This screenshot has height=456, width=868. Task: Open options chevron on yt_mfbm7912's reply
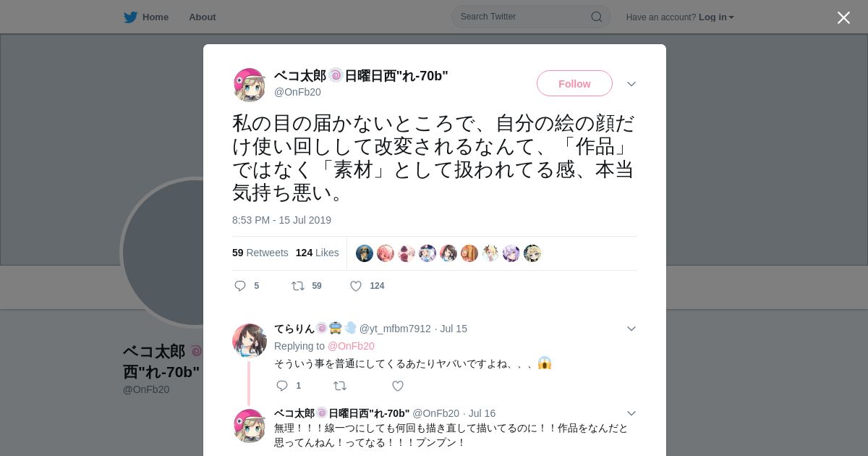[x=631, y=329]
